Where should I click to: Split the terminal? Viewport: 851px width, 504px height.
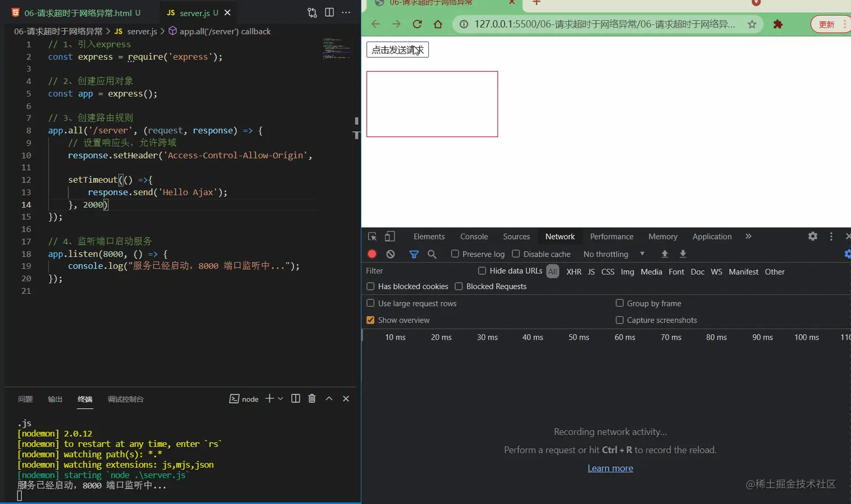pyautogui.click(x=295, y=398)
